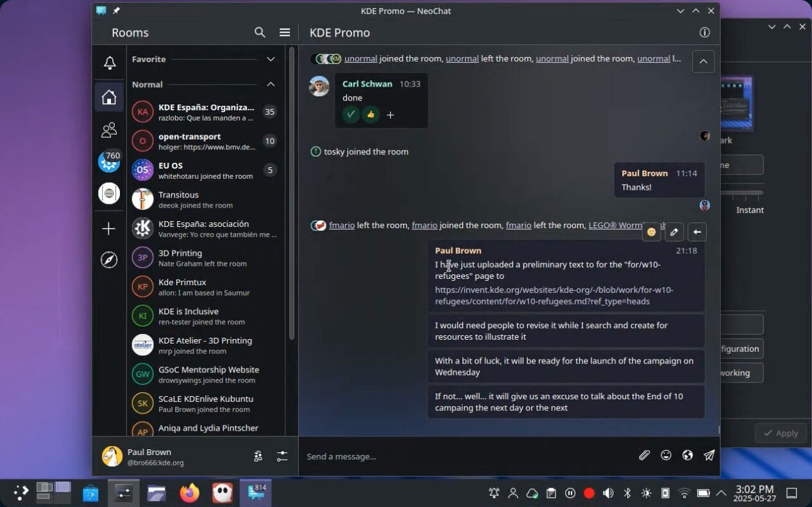The image size is (812, 507).
Task: Open the 3D Printing room
Action: pos(205,258)
